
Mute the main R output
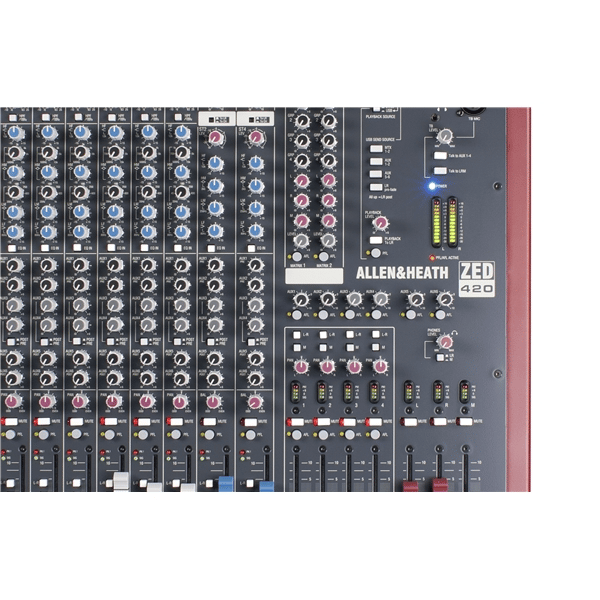[x=439, y=422]
